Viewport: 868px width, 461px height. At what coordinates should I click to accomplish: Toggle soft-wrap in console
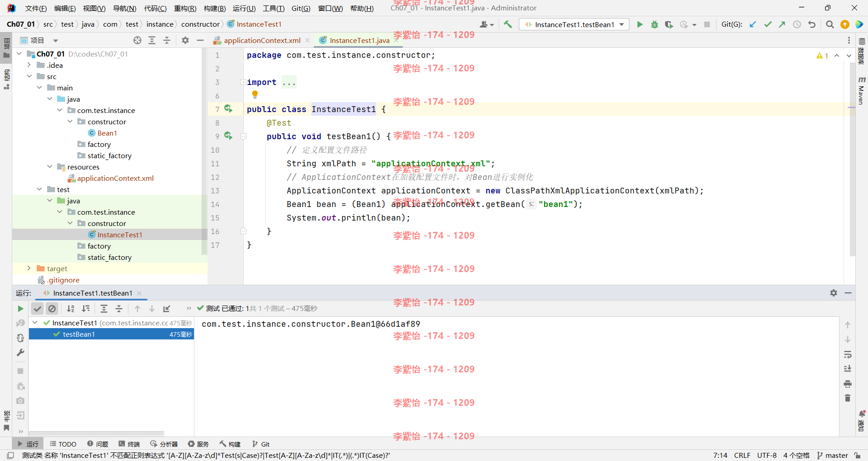(x=848, y=354)
